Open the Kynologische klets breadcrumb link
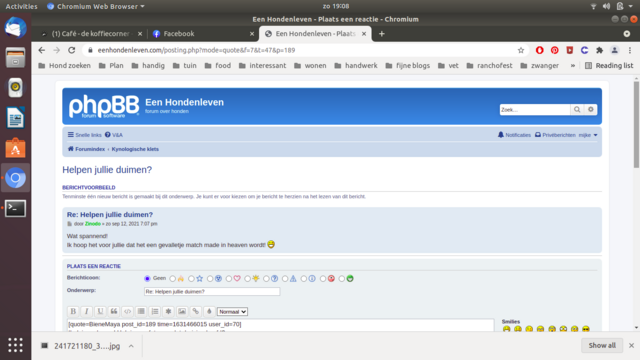 point(135,149)
